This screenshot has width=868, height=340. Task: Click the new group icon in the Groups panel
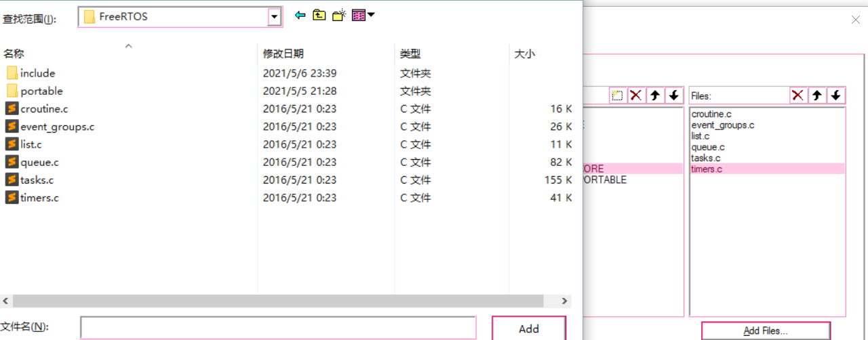[x=617, y=95]
